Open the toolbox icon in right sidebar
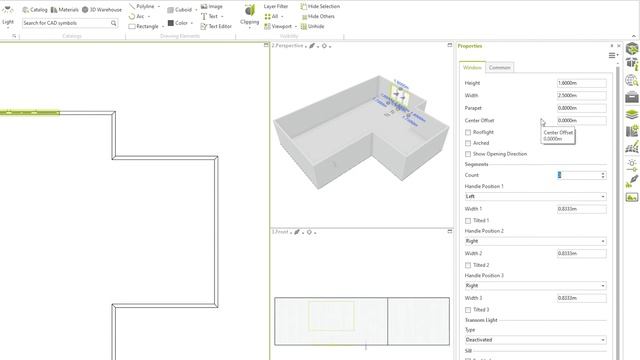640x360 pixels. 632,97
